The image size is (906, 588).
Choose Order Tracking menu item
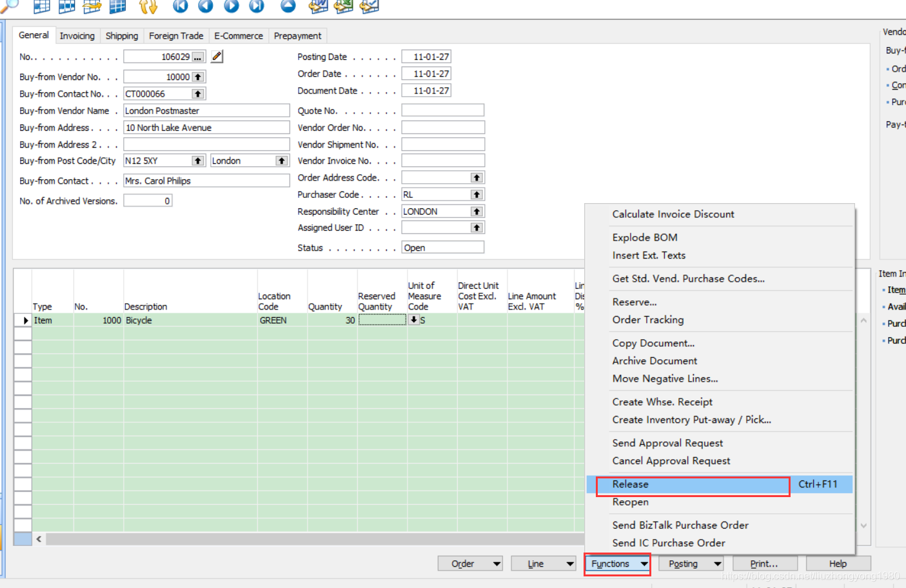coord(720,320)
